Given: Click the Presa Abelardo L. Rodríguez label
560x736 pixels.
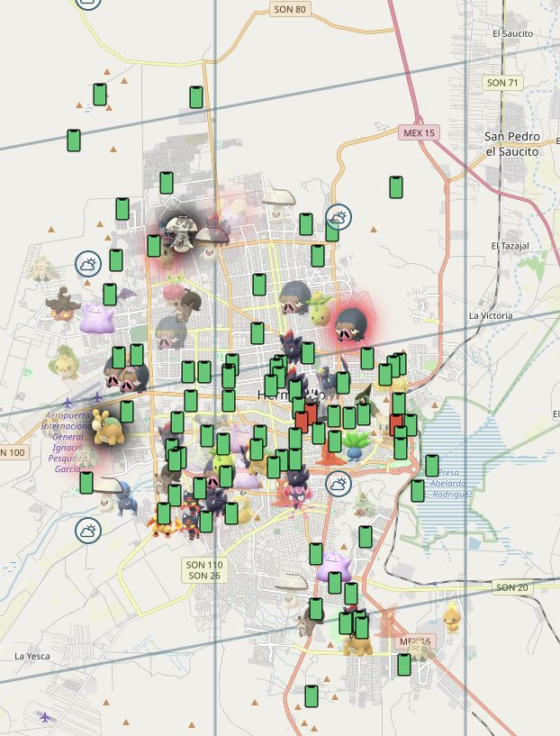Looking at the screenshot, I should (x=448, y=484).
